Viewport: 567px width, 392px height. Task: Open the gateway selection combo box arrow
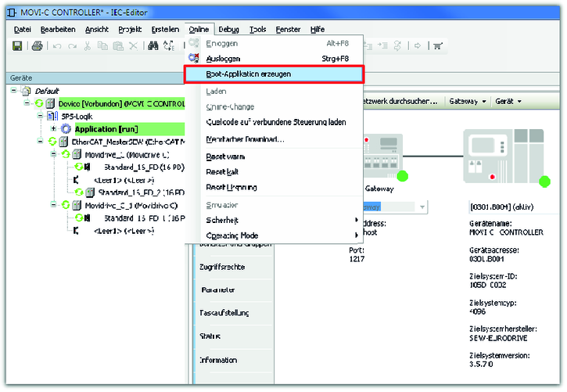tap(423, 207)
